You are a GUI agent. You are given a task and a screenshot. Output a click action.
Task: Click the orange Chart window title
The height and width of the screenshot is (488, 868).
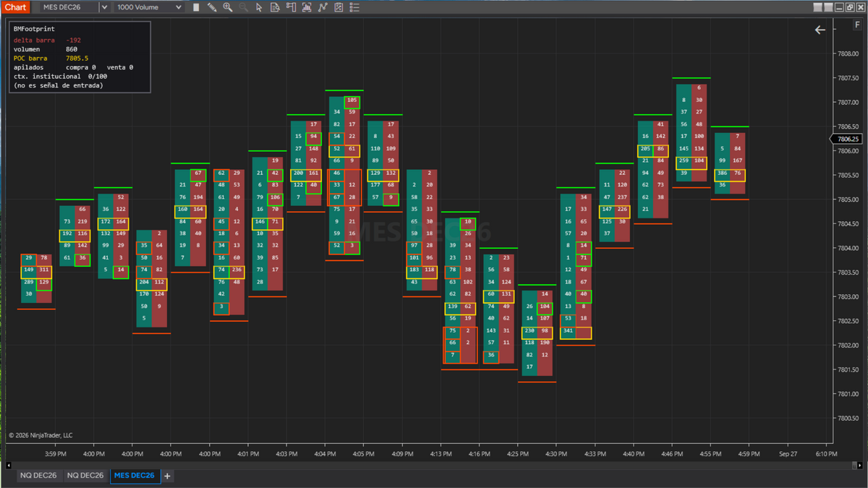tap(15, 7)
